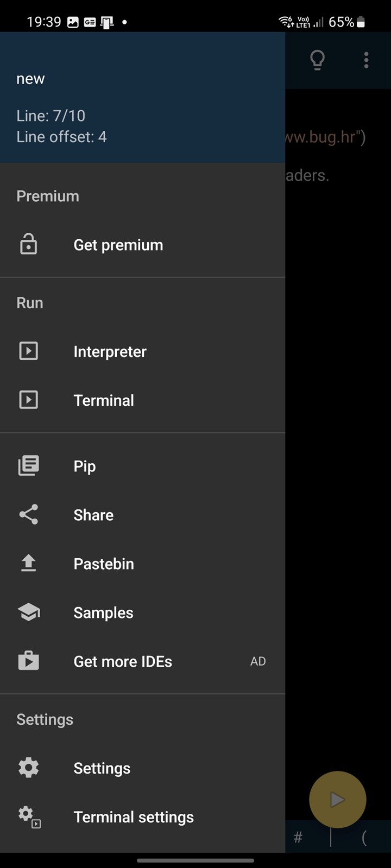Tap the hash symbol key
This screenshot has width=391, height=868.
point(298,838)
